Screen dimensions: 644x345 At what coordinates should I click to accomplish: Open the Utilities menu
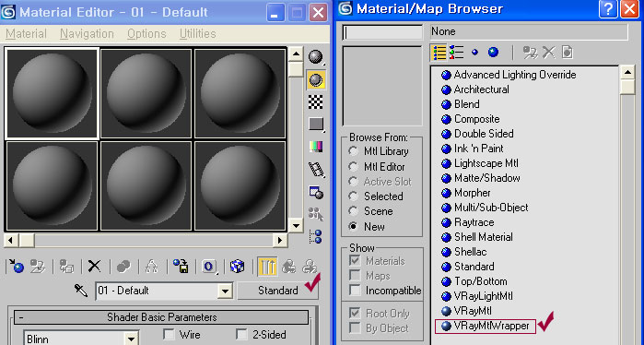[x=197, y=34]
